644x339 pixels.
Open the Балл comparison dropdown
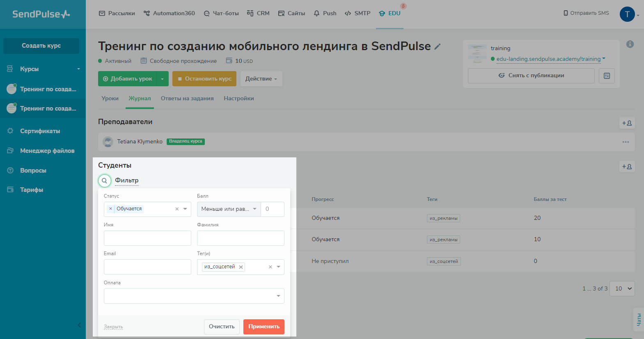[x=229, y=209]
